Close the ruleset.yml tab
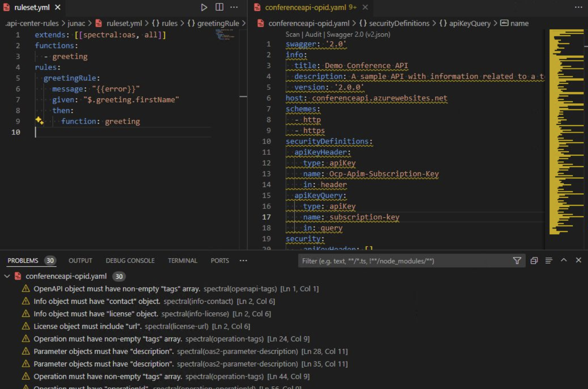This screenshot has height=389, width=588. click(58, 7)
